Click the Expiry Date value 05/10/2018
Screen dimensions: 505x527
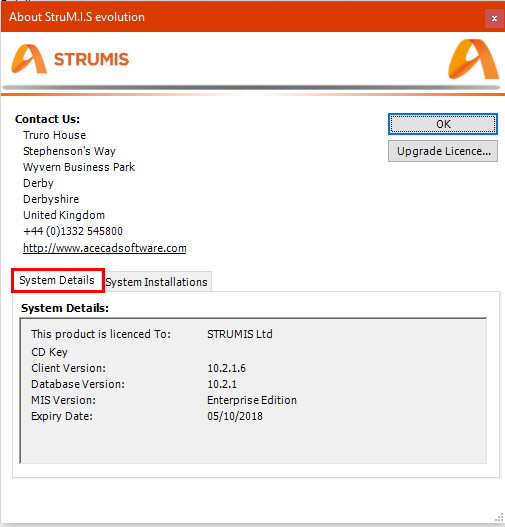coord(235,416)
